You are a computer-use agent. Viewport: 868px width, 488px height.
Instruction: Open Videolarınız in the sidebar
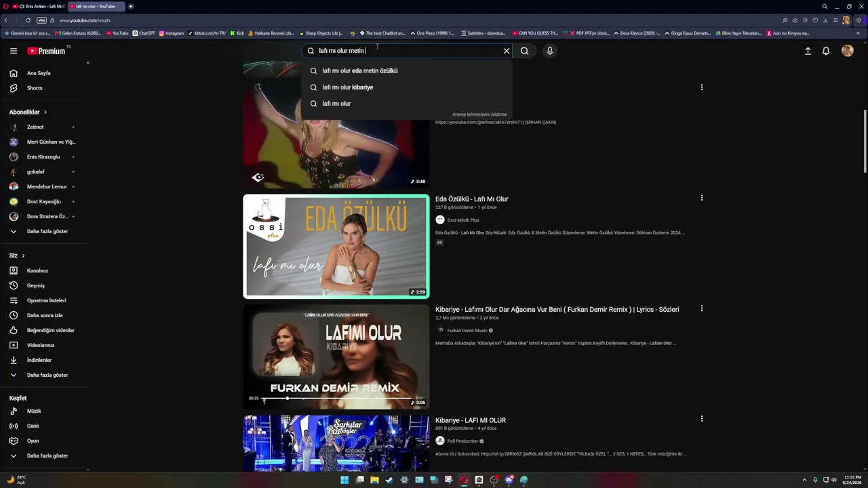(43, 346)
